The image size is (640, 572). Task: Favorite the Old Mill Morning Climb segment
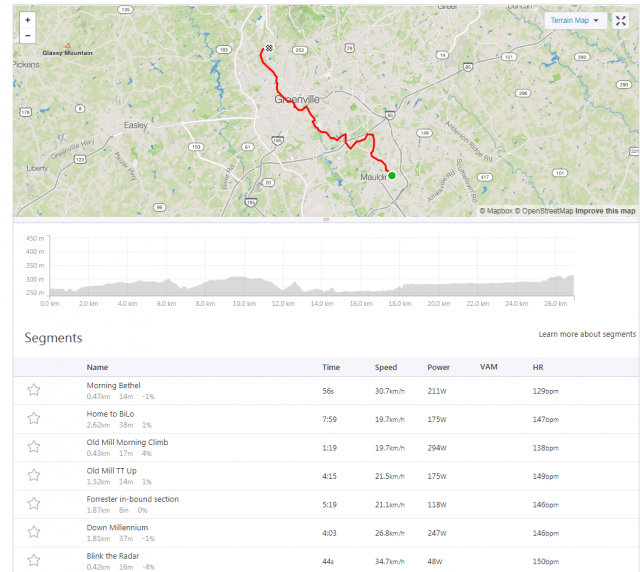tap(33, 446)
